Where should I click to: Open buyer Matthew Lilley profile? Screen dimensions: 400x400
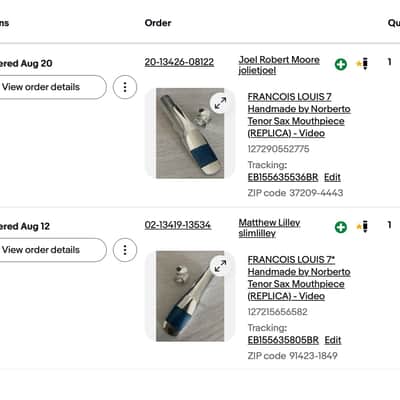click(269, 223)
